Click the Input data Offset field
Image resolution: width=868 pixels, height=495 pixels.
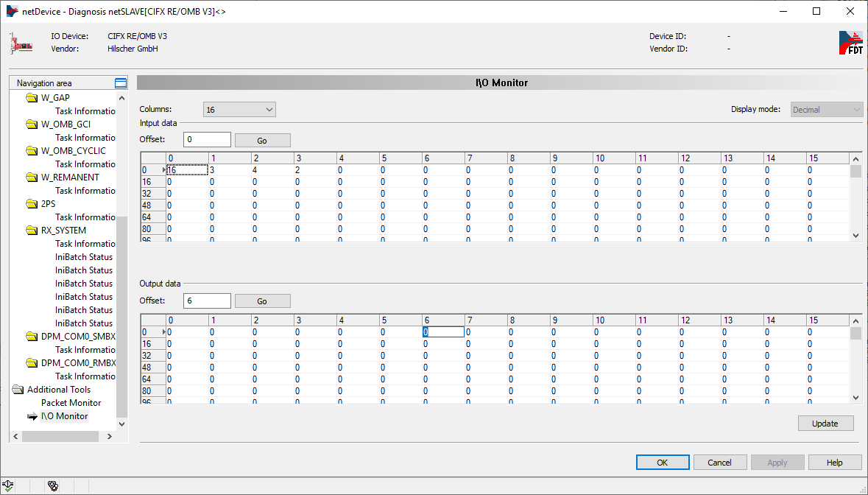[x=207, y=140]
